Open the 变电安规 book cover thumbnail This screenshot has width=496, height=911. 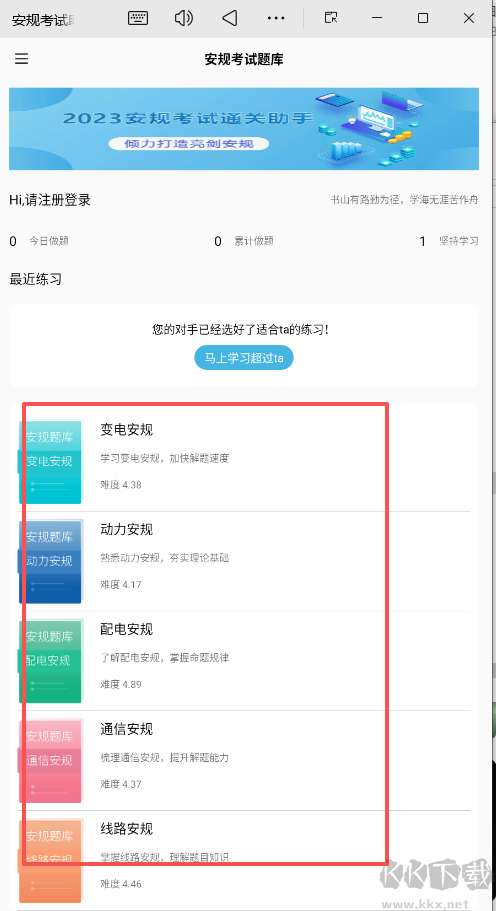click(x=51, y=461)
